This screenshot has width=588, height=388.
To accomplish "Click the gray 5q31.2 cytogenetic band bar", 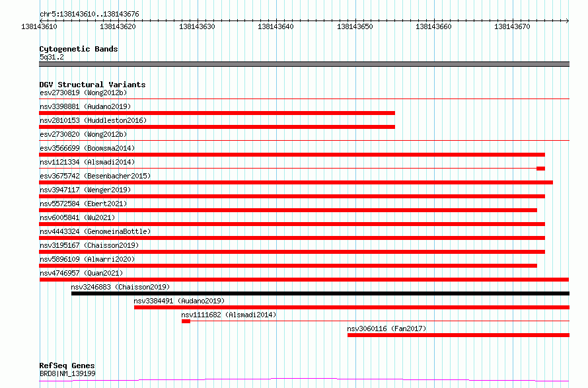I will pyautogui.click(x=304, y=64).
